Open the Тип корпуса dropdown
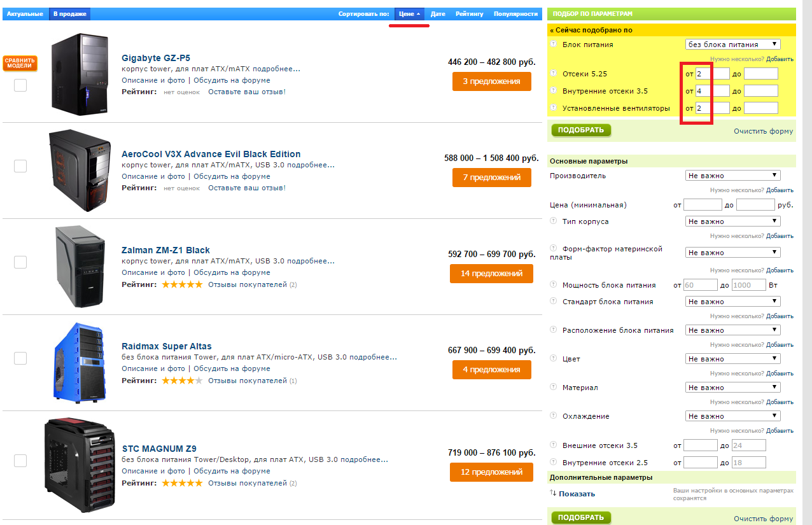Viewport: 812px width, 525px height. (x=733, y=221)
